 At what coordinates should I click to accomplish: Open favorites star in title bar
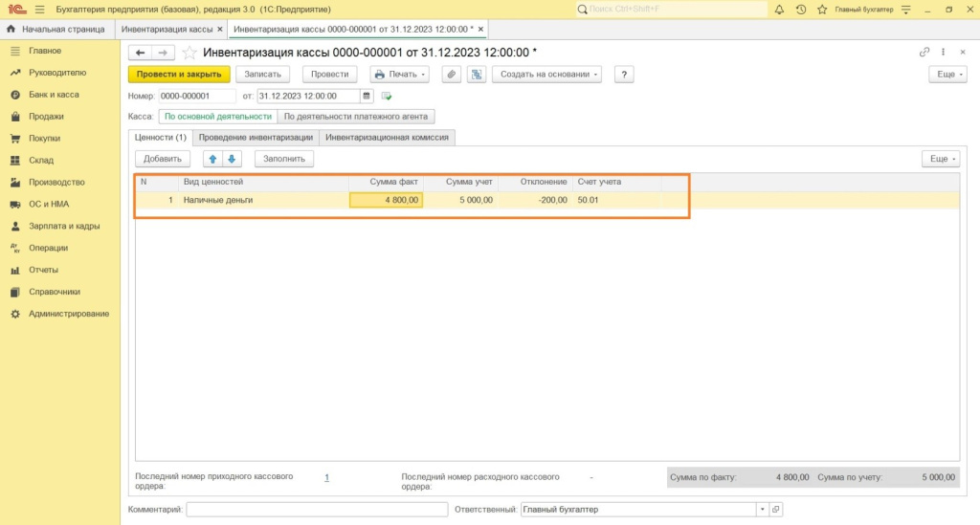click(822, 10)
